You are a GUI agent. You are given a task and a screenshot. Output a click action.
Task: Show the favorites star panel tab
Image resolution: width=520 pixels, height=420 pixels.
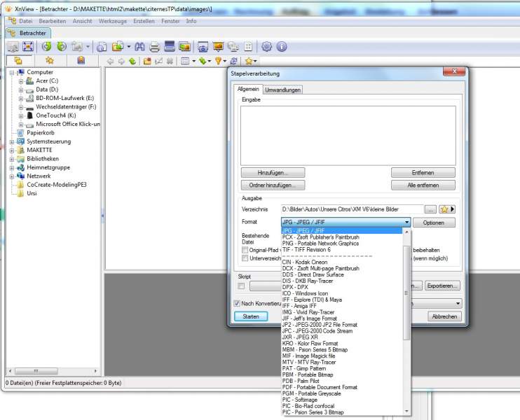pos(50,61)
